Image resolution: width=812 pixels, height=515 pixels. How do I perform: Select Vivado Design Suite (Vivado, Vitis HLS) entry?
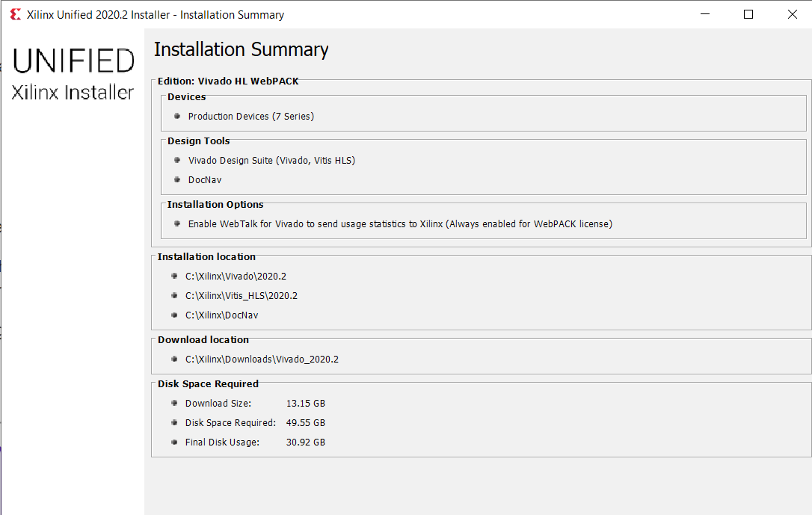point(272,161)
